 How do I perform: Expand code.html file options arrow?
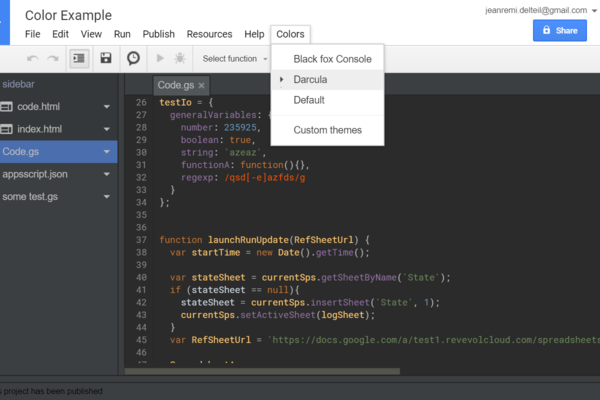[x=106, y=106]
